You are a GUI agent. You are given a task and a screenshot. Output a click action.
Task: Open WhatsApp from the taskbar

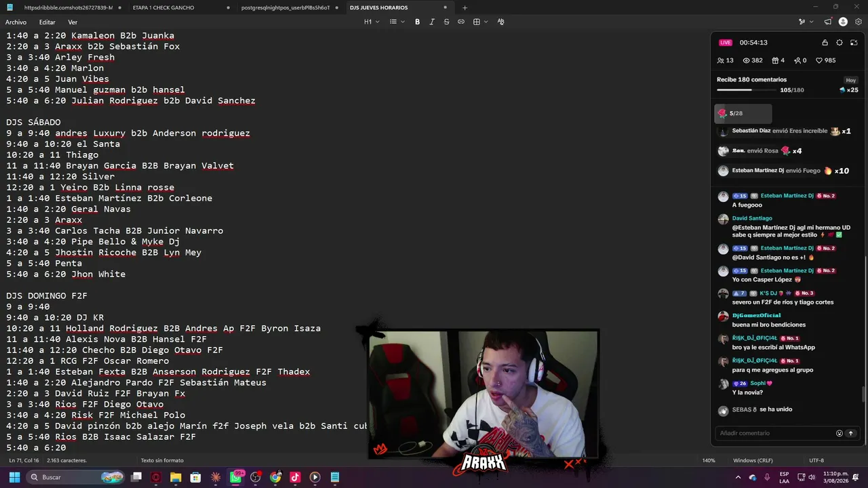(235, 477)
